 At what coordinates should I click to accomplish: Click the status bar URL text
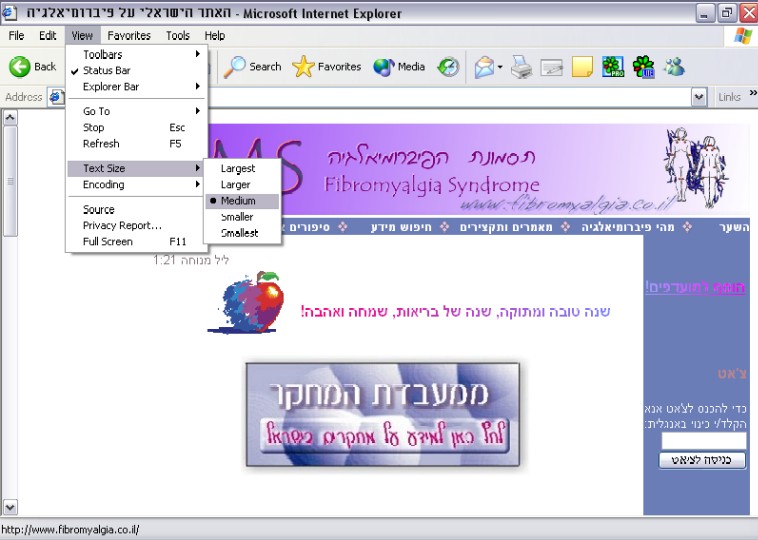coord(71,529)
